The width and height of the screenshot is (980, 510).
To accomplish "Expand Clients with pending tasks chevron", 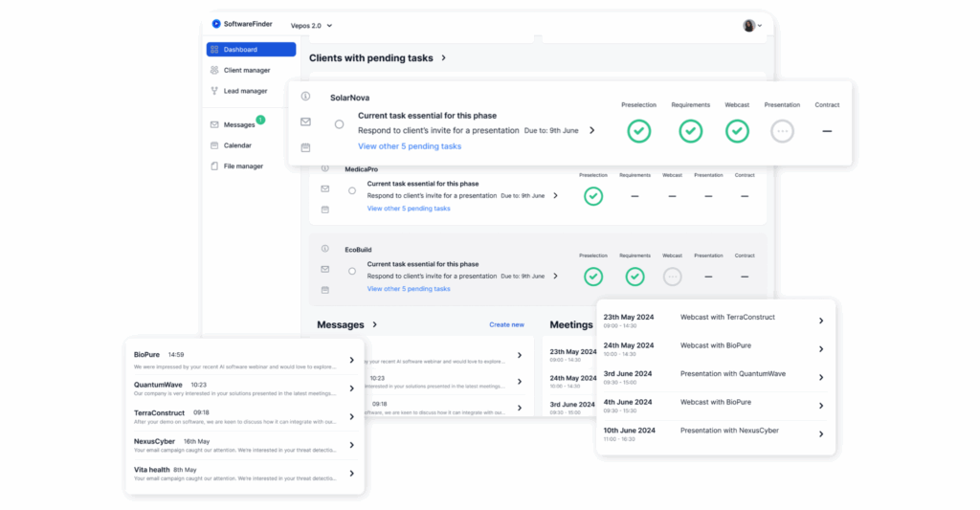I will (443, 58).
